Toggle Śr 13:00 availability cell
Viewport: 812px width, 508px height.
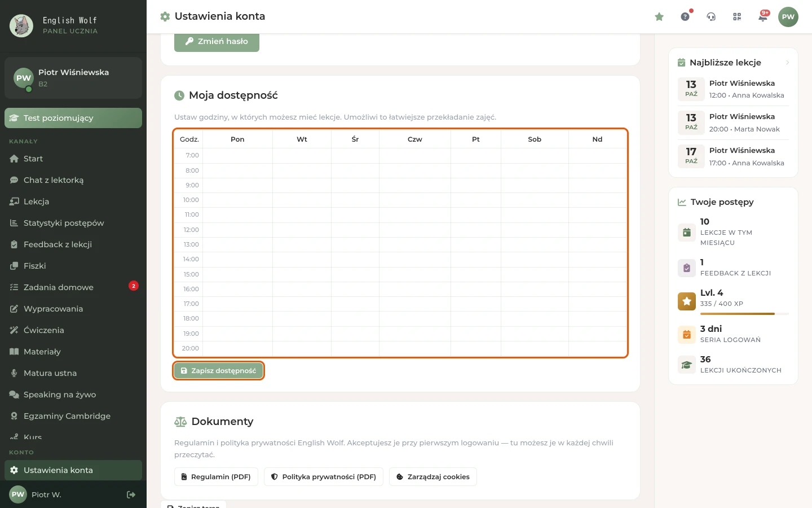(x=355, y=245)
